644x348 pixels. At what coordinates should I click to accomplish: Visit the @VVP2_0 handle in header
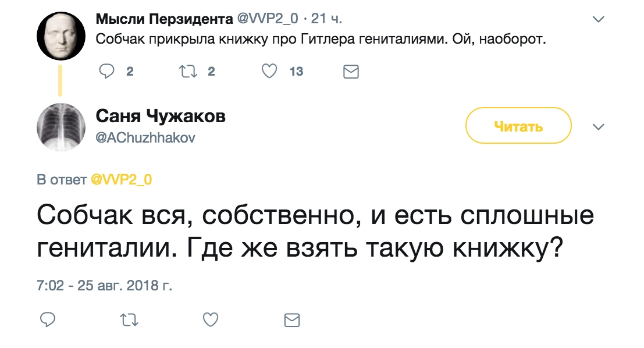point(268,19)
